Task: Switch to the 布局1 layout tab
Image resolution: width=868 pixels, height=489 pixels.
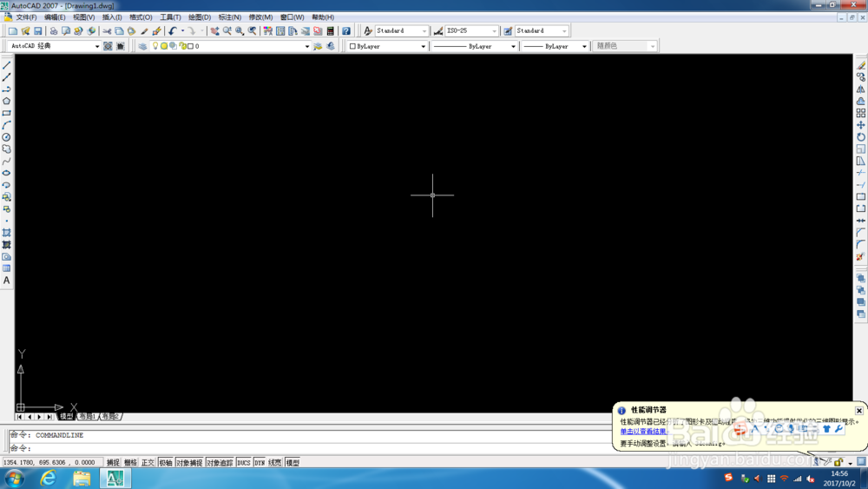Action: (x=88, y=416)
